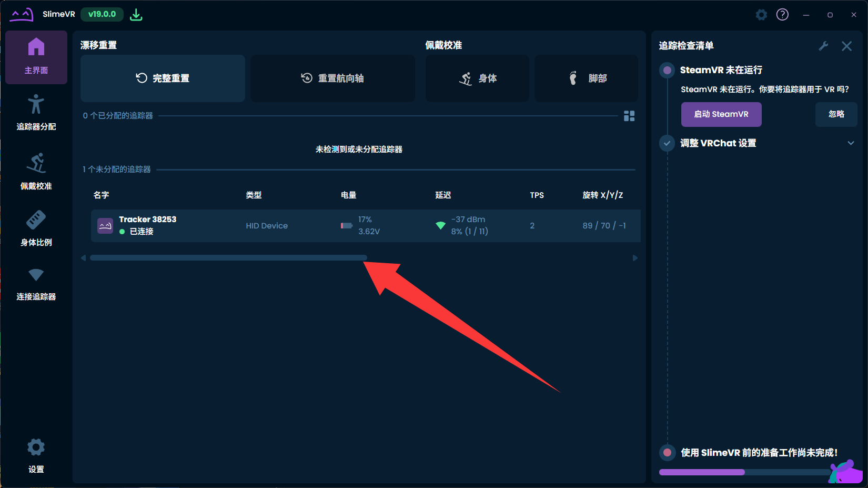
Task: Select the Tracker 38253 row
Action: tap(366, 226)
